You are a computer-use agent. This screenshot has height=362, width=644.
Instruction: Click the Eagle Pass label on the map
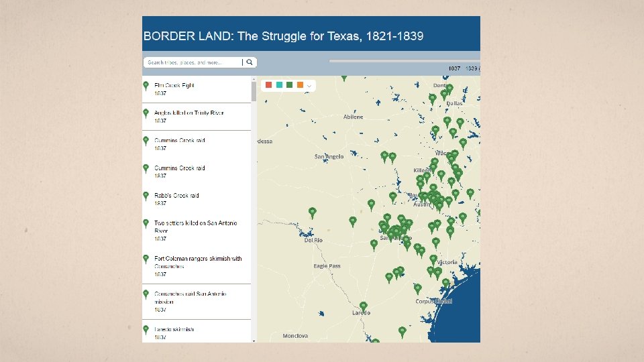327,266
